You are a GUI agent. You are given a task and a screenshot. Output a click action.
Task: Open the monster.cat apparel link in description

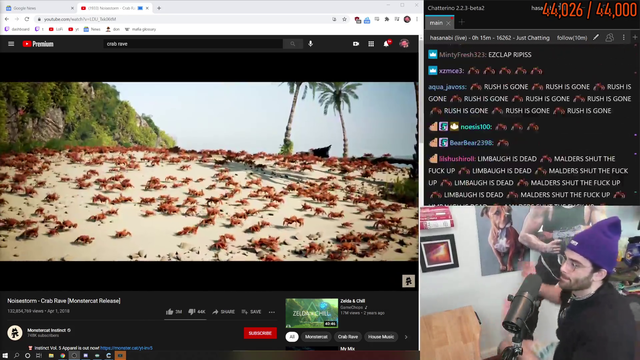(x=126, y=348)
